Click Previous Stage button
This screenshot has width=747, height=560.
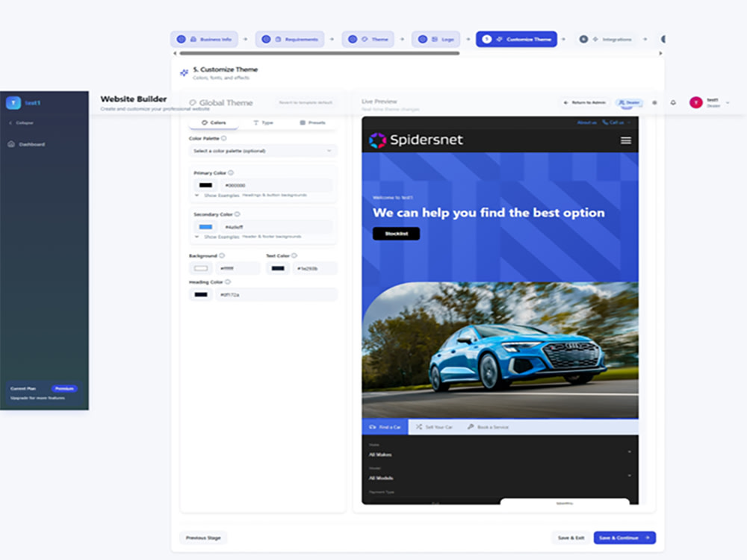[203, 538]
